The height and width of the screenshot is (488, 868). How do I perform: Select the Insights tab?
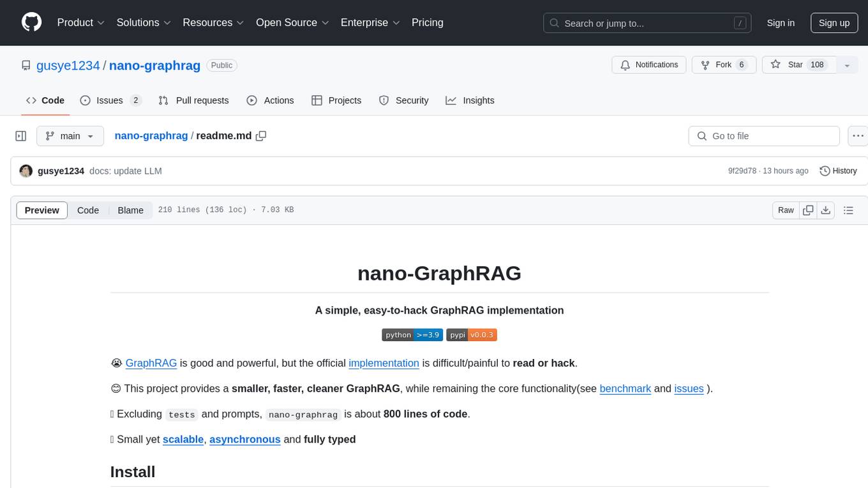470,100
